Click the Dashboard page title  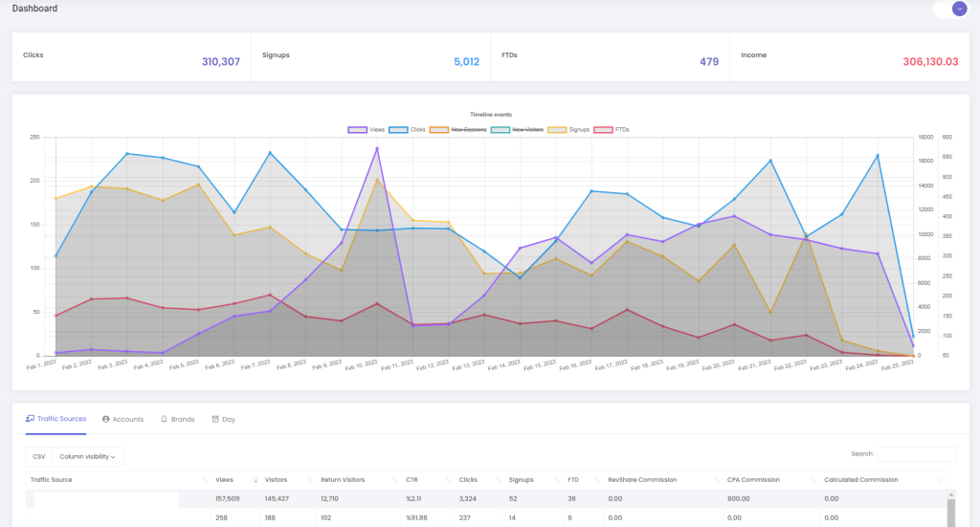(x=35, y=9)
